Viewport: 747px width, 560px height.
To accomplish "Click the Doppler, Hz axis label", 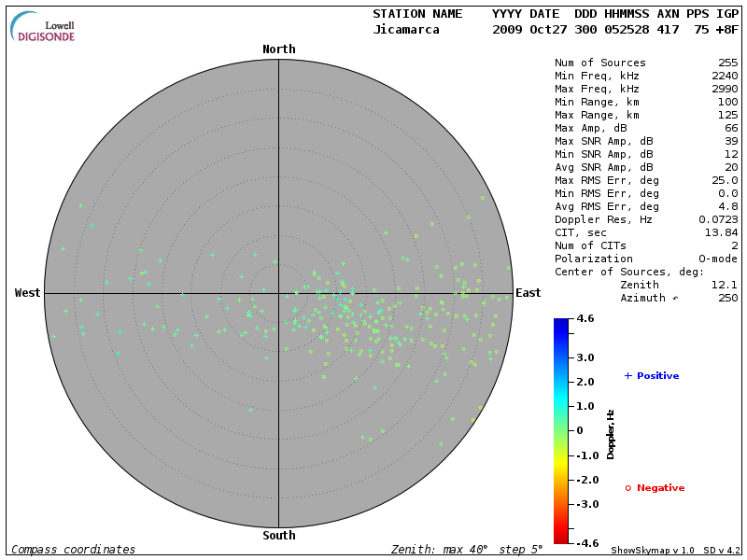I will click(x=611, y=434).
